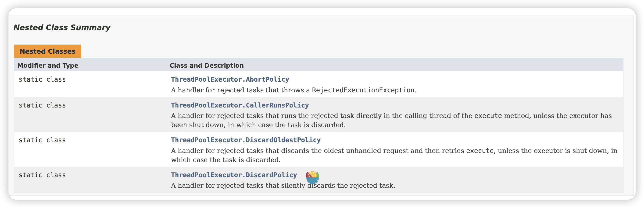Click the AbortPolicy description sentence
Image resolution: width=644 pixels, height=208 pixels.
(x=240, y=90)
